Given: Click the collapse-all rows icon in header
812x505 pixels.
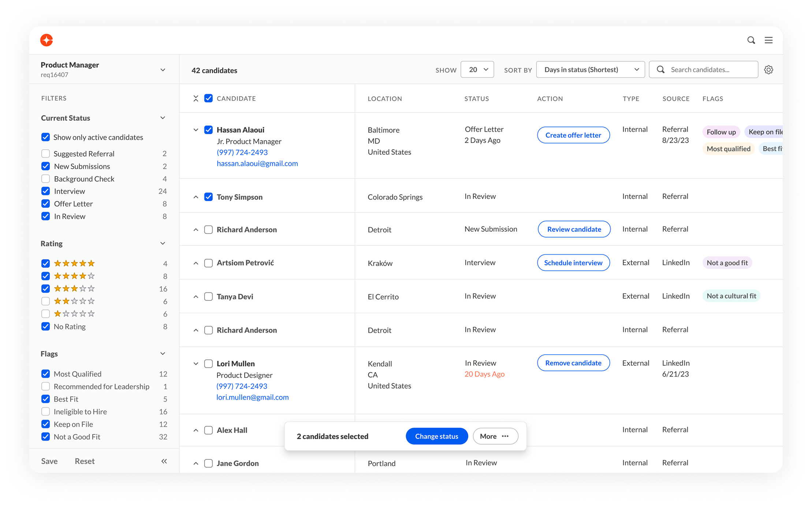Looking at the screenshot, I should click(196, 98).
